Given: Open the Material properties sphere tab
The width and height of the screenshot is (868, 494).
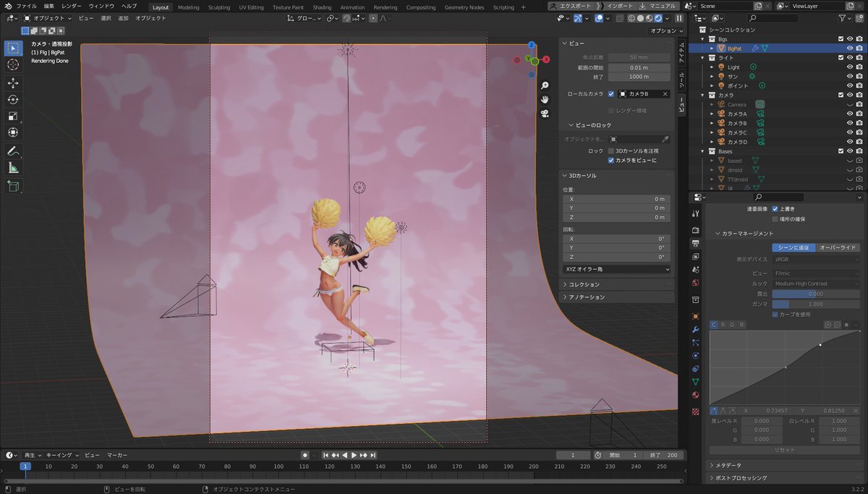Looking at the screenshot, I should pos(696,395).
